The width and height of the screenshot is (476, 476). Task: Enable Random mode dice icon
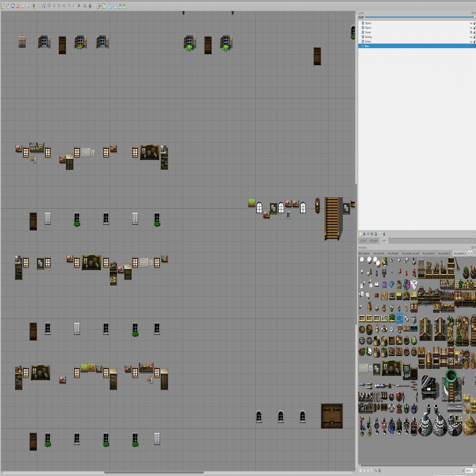(98, 6)
